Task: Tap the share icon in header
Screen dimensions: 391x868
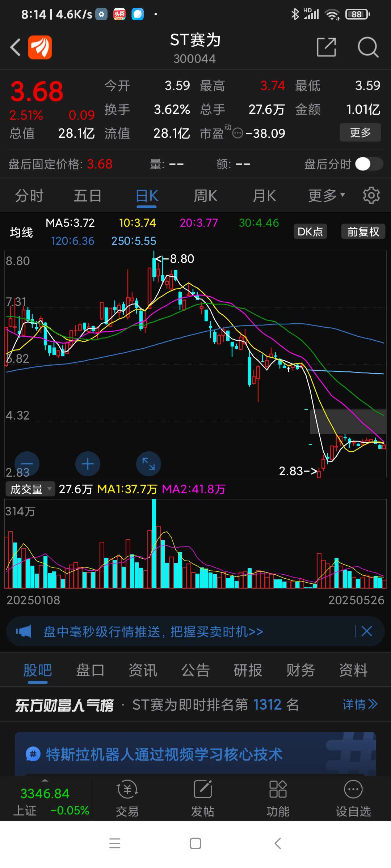Action: pos(326,47)
